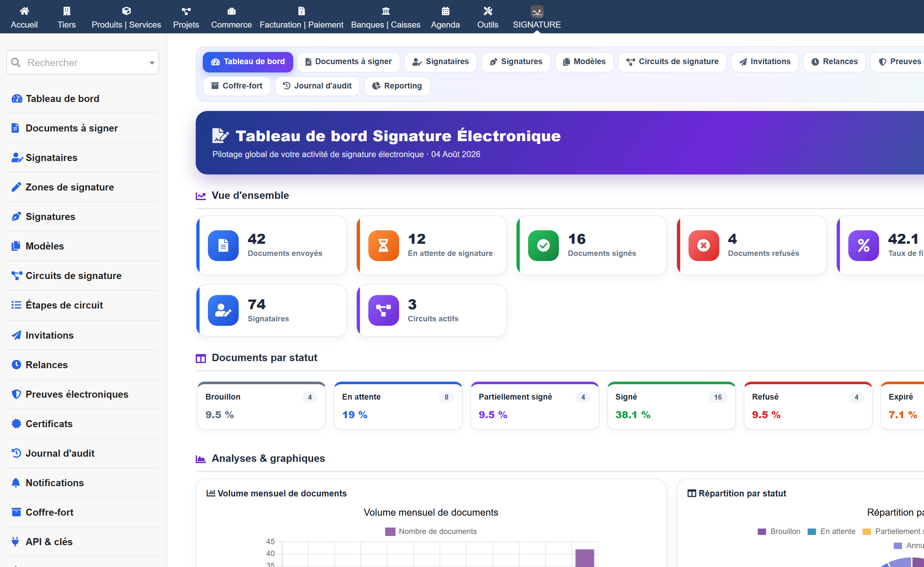The image size is (924, 567).
Task: Open the Commerce briefcase icon
Action: pos(231,11)
